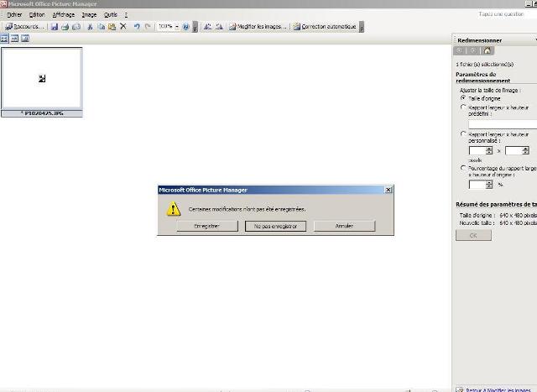Click the Cut scissors icon

[91, 27]
